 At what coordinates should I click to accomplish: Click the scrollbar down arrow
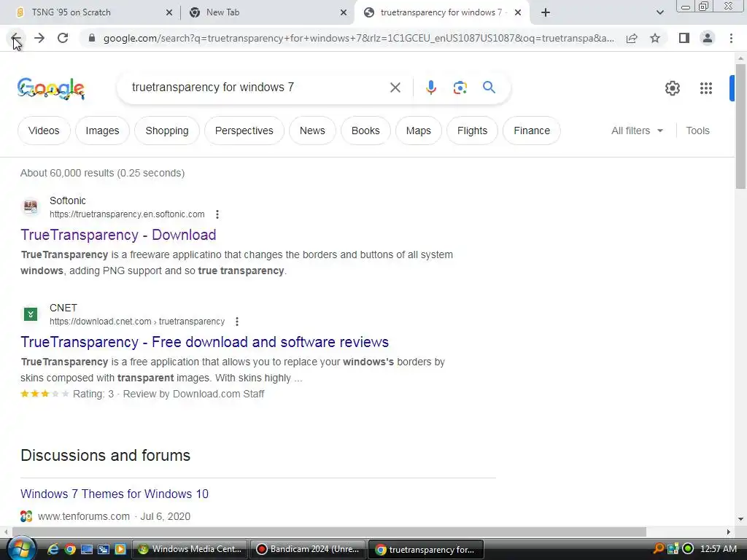(740, 519)
